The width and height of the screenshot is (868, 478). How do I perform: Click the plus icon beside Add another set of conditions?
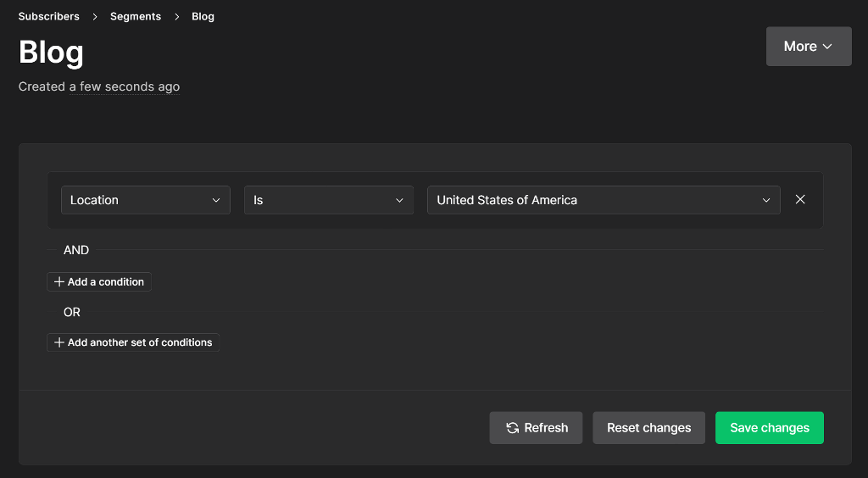coord(58,343)
